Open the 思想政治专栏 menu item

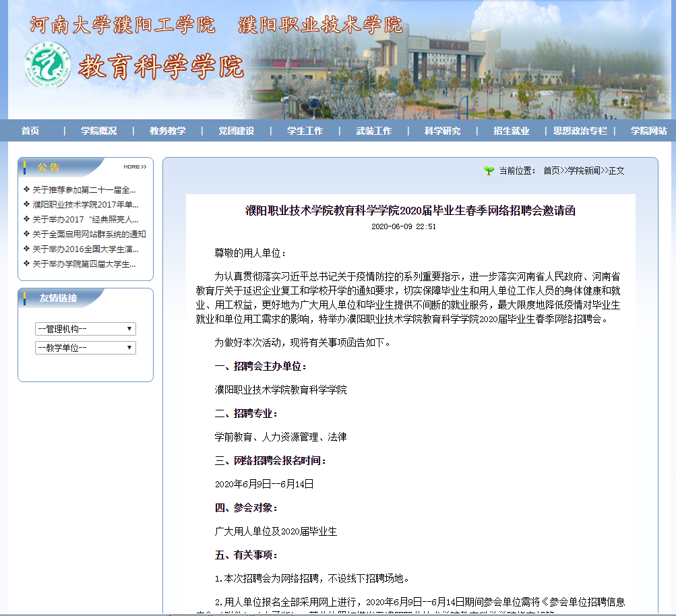580,131
